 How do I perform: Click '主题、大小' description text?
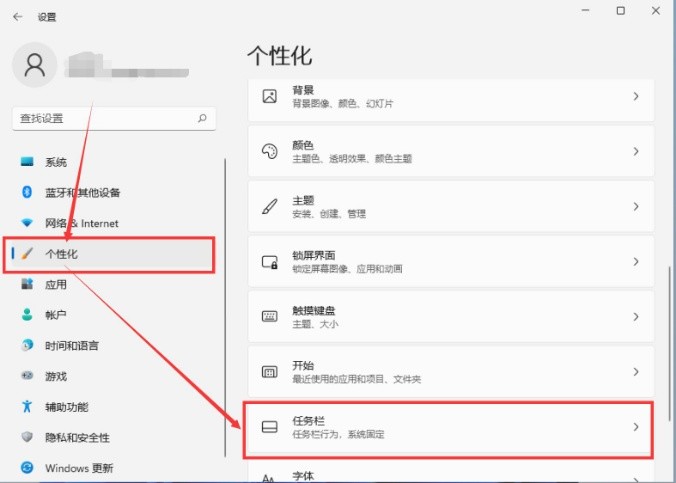pyautogui.click(x=315, y=324)
